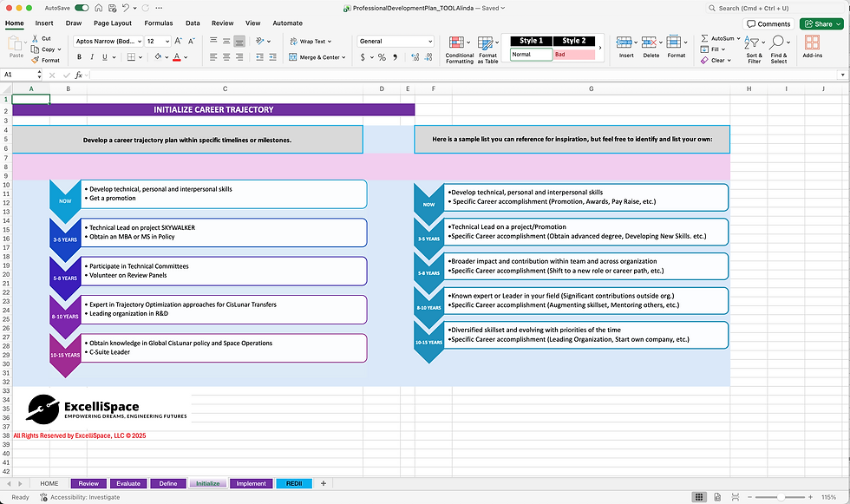Enable right text alignment
The width and height of the screenshot is (850, 504).
coord(238,56)
